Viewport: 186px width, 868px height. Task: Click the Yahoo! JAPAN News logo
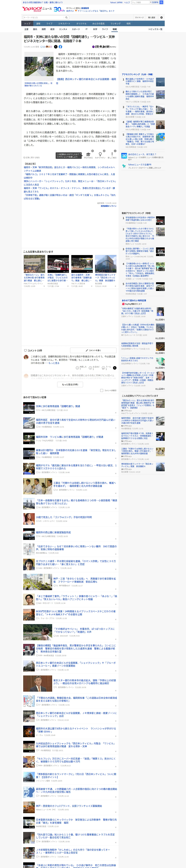pos(37,9)
